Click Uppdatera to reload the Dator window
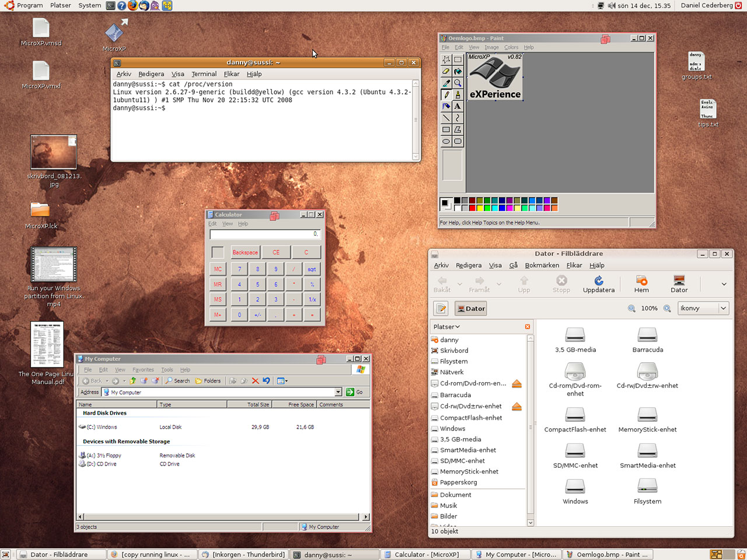The height and width of the screenshot is (560, 747). (599, 284)
